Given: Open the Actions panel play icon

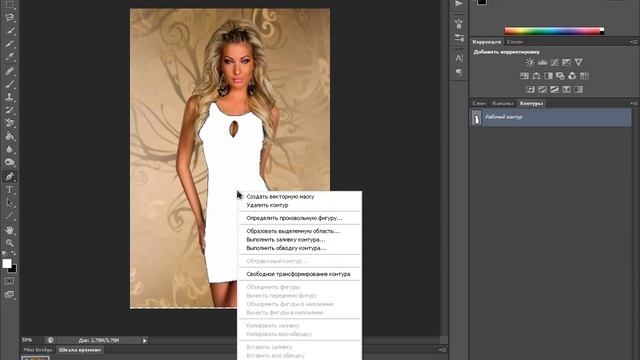Looking at the screenshot, I should 459,4.
